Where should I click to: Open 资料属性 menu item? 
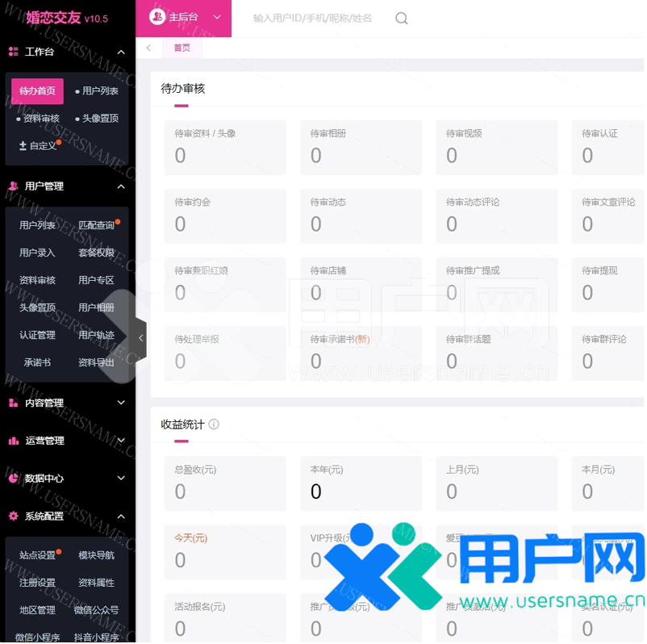(x=96, y=583)
